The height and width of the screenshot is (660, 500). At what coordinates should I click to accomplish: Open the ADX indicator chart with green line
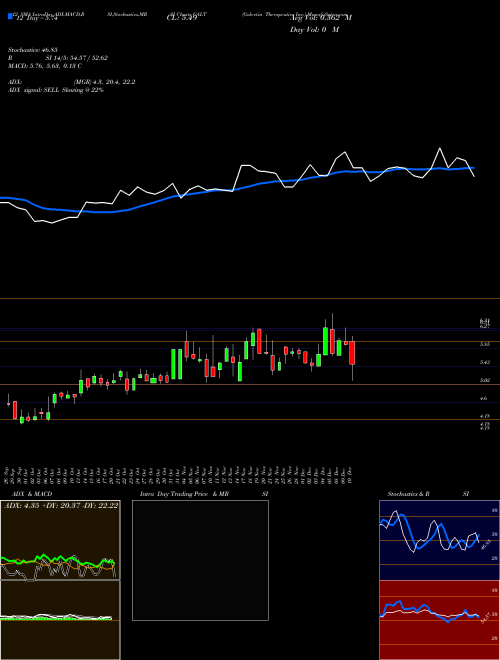[x=60, y=540]
